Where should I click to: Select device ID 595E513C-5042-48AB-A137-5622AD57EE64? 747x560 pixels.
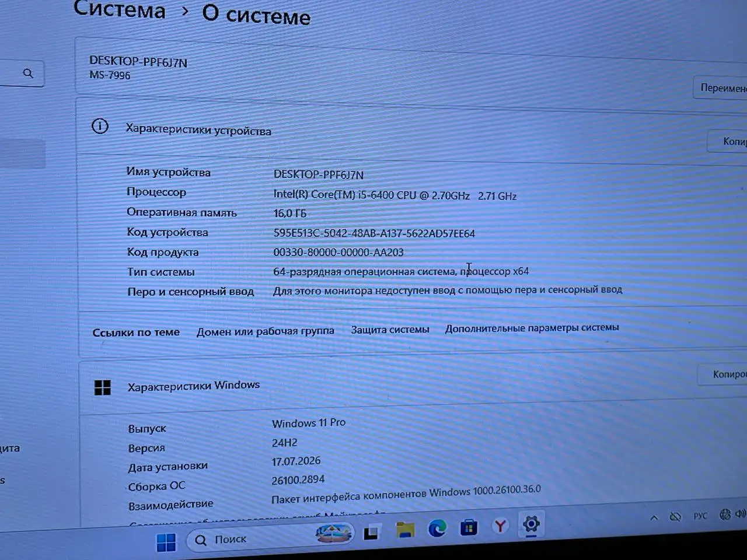(374, 233)
